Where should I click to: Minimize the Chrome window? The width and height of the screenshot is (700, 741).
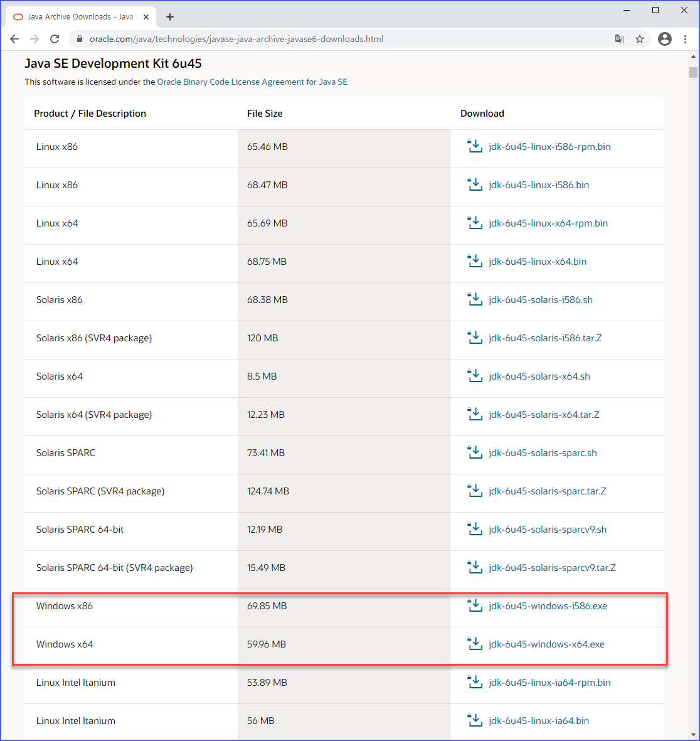click(627, 10)
